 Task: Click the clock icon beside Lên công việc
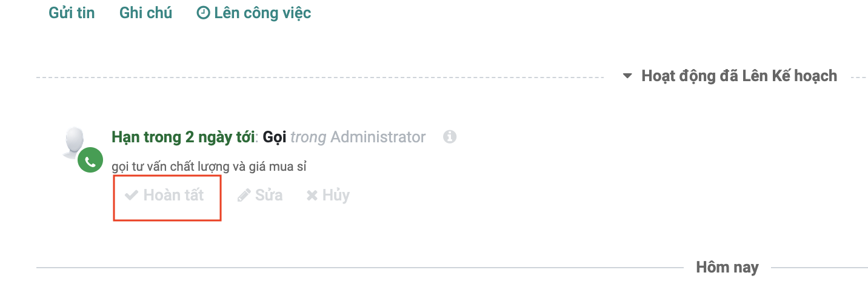pyautogui.click(x=203, y=13)
